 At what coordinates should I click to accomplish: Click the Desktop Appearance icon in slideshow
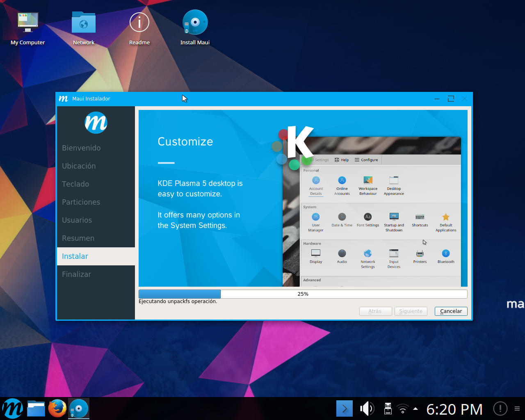(x=394, y=185)
